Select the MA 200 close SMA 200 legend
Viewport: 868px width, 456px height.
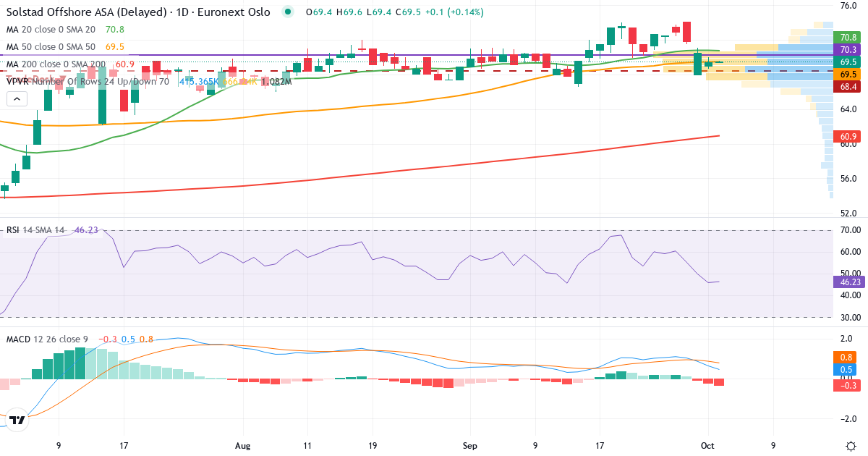[x=56, y=64]
